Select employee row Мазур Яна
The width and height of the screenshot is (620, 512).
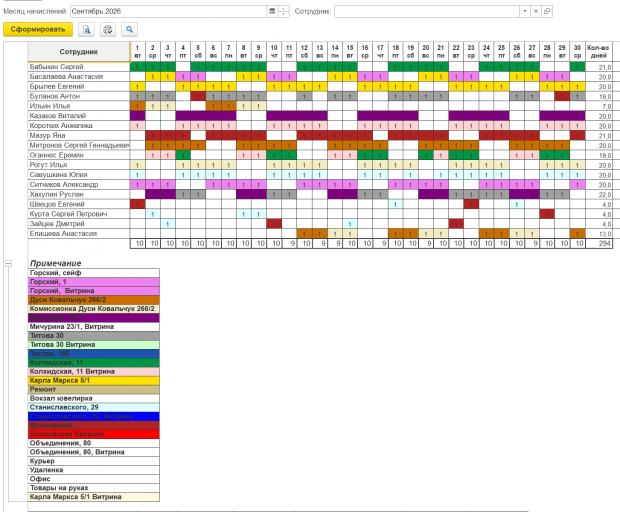(x=79, y=136)
